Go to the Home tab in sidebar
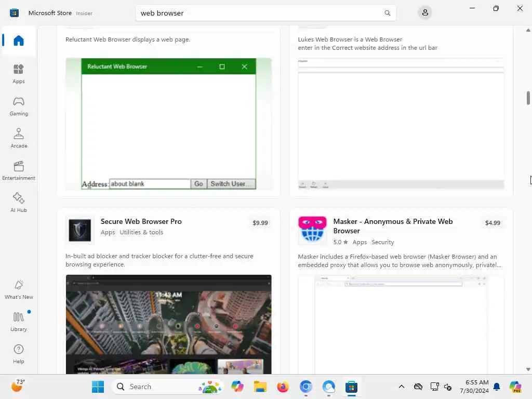The width and height of the screenshot is (532, 399). pos(19,41)
